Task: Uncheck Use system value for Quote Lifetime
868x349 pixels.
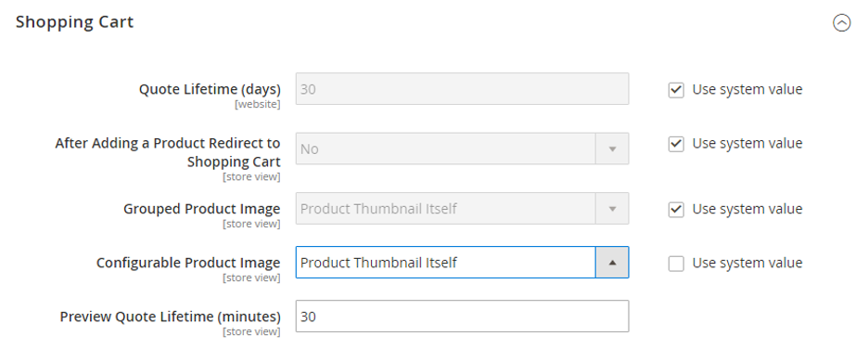Action: pos(676,90)
